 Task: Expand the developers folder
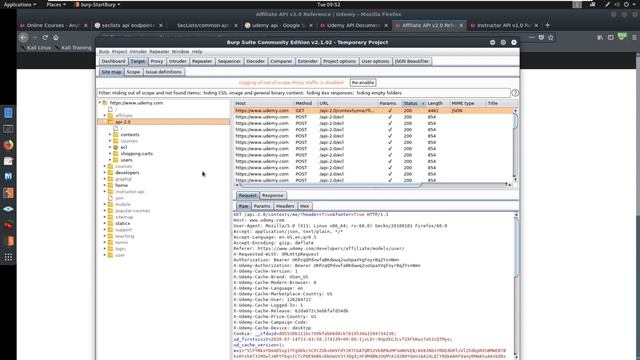105,173
